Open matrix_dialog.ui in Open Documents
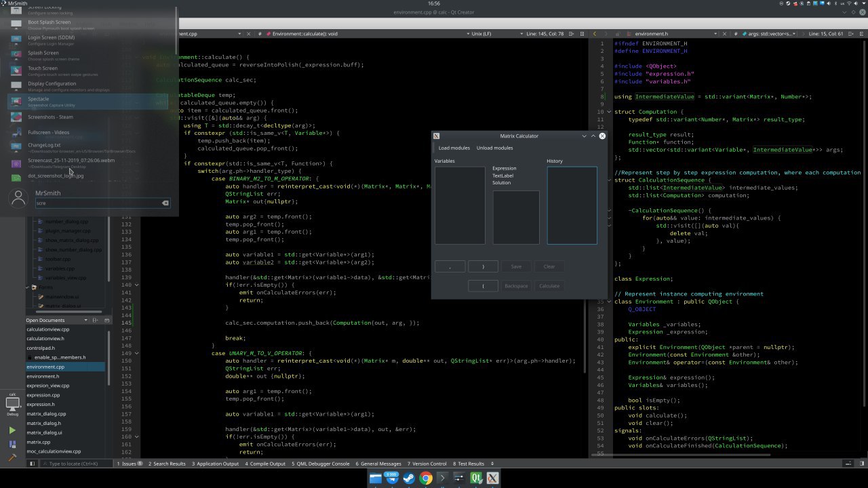Screen dimensions: 868x488 pos(65,432)
